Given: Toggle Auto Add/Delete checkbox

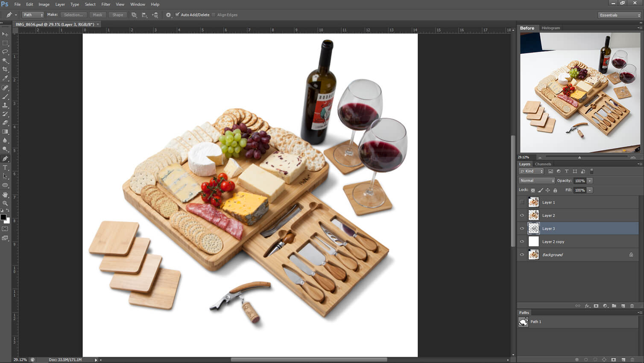Looking at the screenshot, I should coord(178,15).
